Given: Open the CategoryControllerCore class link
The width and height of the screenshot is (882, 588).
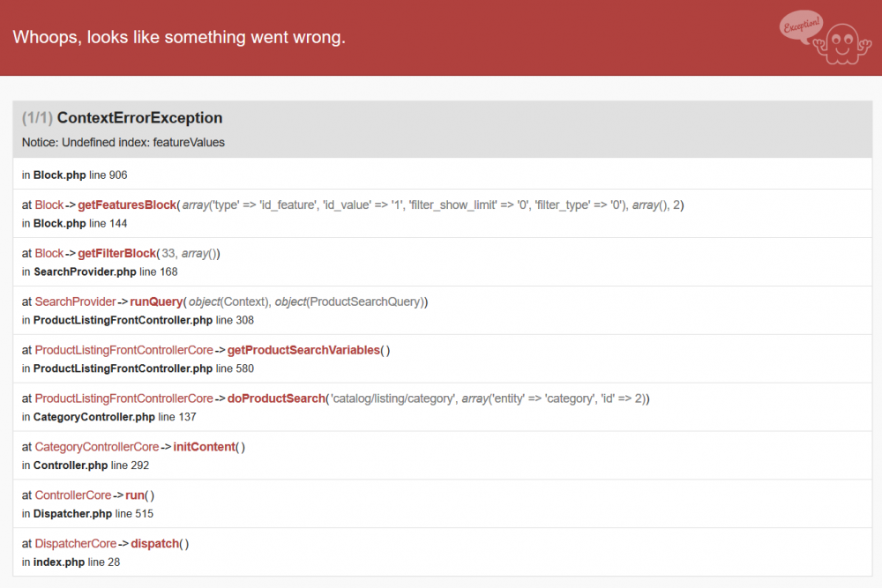Looking at the screenshot, I should point(96,446).
